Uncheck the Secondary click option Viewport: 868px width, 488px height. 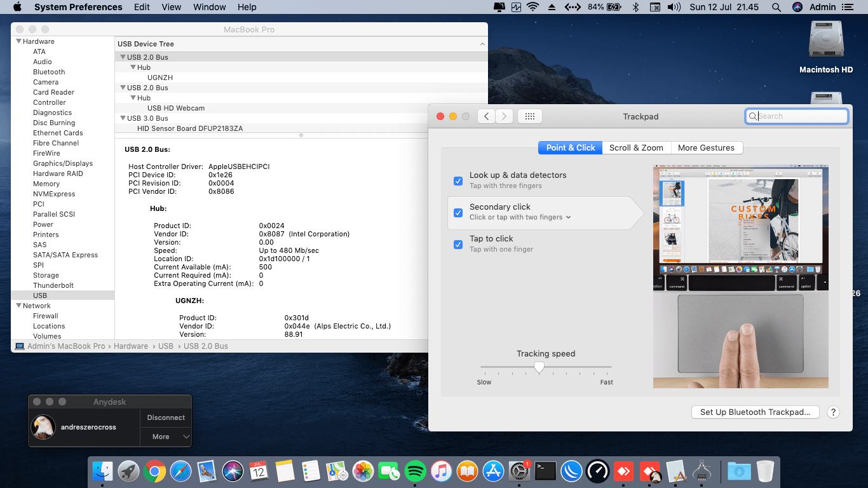point(458,213)
